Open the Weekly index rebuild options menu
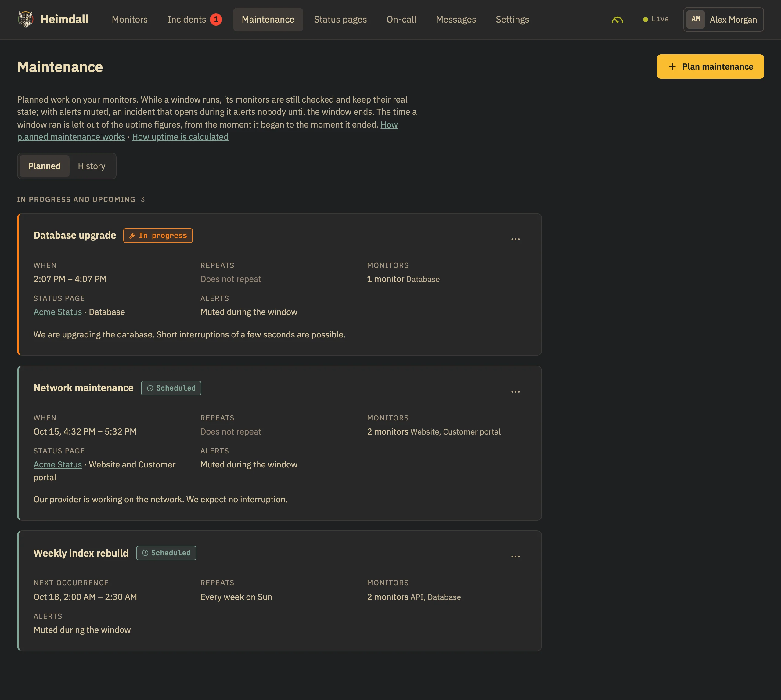The image size is (781, 700). (515, 557)
